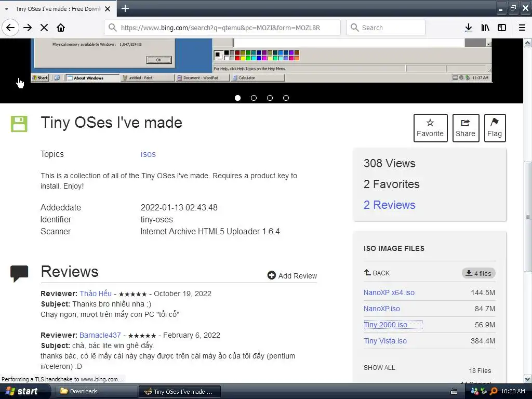The height and width of the screenshot is (399, 532).
Task: Click the taskbar clock showing 10:20 AM
Action: coord(513,391)
